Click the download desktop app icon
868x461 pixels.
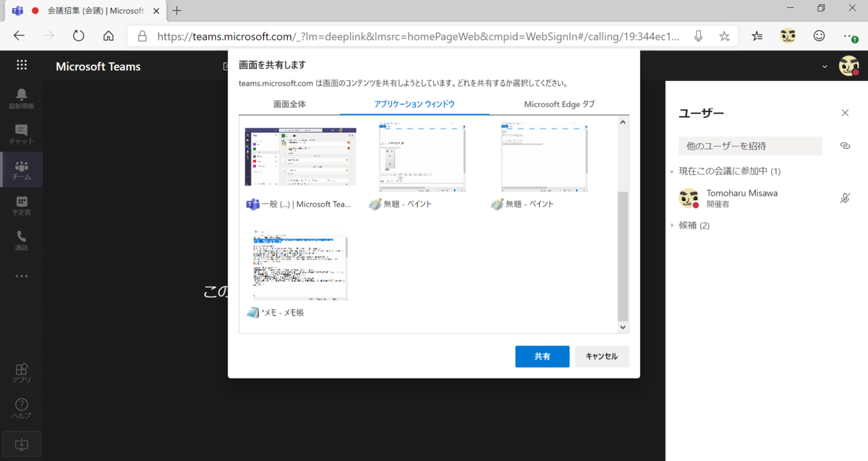coord(22,443)
